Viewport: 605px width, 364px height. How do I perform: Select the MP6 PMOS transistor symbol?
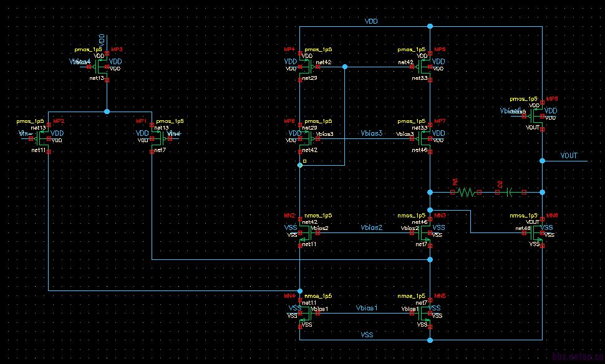308,138
